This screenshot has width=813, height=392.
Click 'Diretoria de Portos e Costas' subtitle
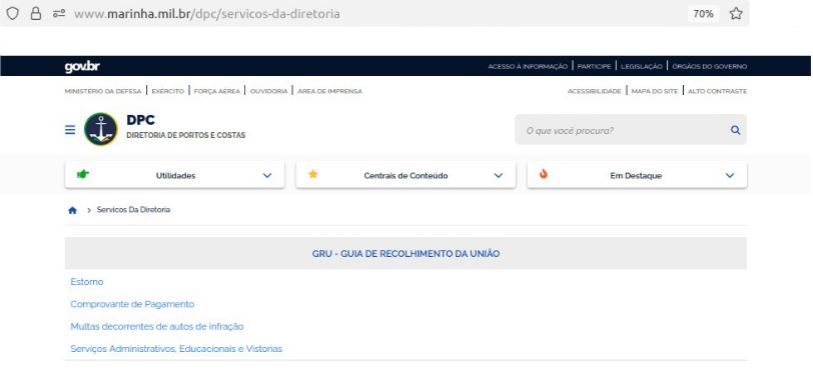186,136
